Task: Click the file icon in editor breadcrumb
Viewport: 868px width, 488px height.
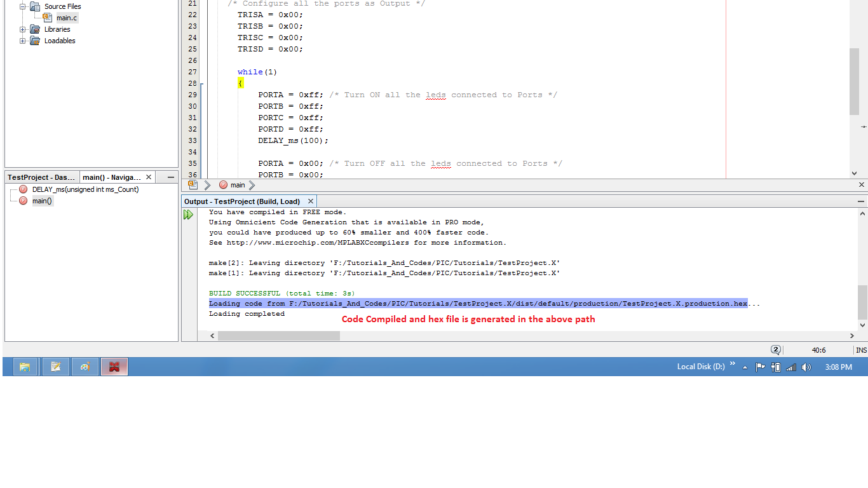Action: click(193, 185)
